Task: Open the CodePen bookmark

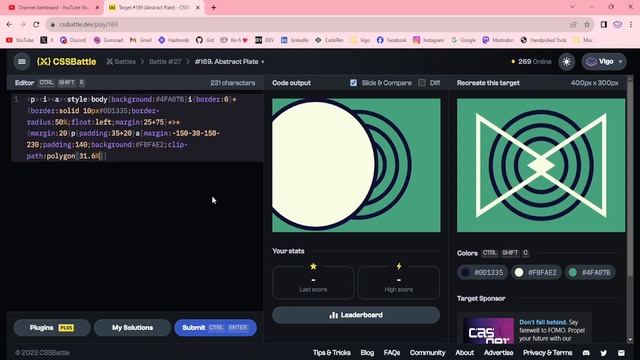Action: click(x=329, y=40)
